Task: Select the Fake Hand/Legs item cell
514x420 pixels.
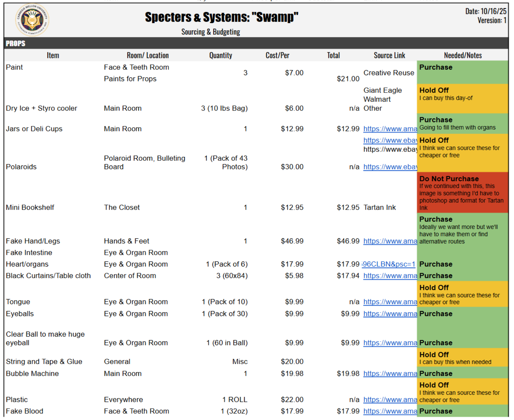Action: pyautogui.click(x=33, y=241)
